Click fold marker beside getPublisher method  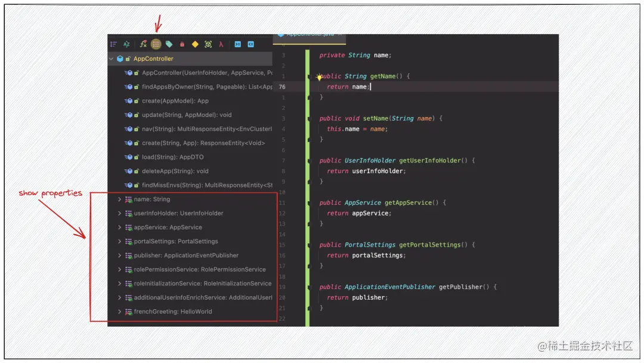pyautogui.click(x=309, y=287)
